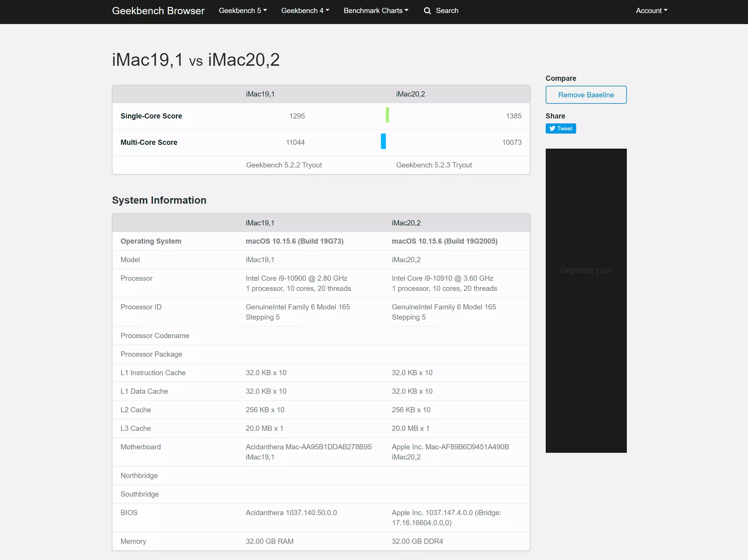Click Acidanthera 1037.140.50.0.0 BIOS value
Image resolution: width=748 pixels, height=560 pixels.
pos(291,513)
